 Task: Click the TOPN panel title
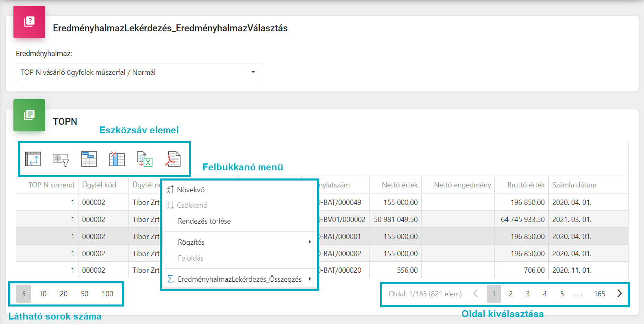[x=65, y=122]
